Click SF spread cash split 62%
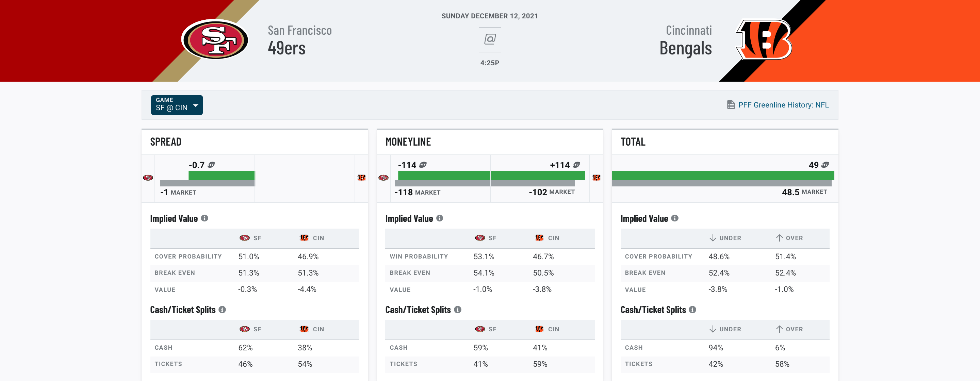The image size is (980, 381). coord(246,348)
